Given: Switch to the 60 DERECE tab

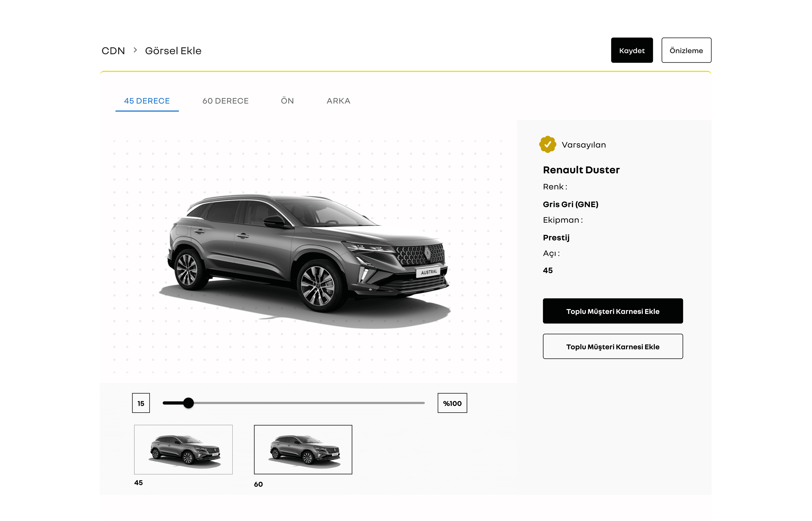Looking at the screenshot, I should [x=225, y=101].
